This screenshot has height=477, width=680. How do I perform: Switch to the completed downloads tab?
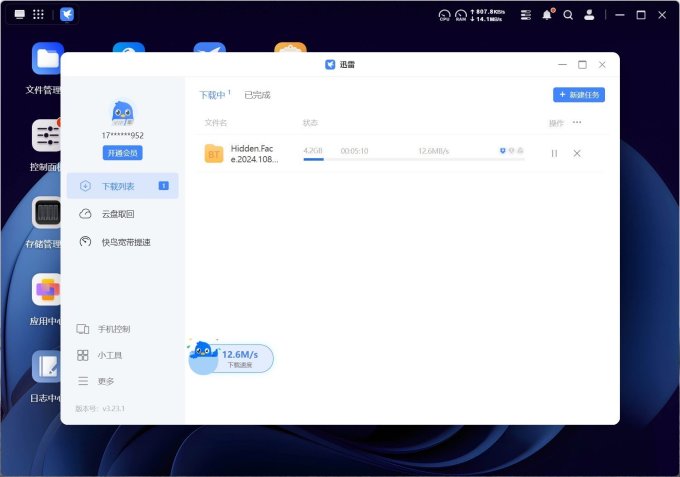pos(257,95)
